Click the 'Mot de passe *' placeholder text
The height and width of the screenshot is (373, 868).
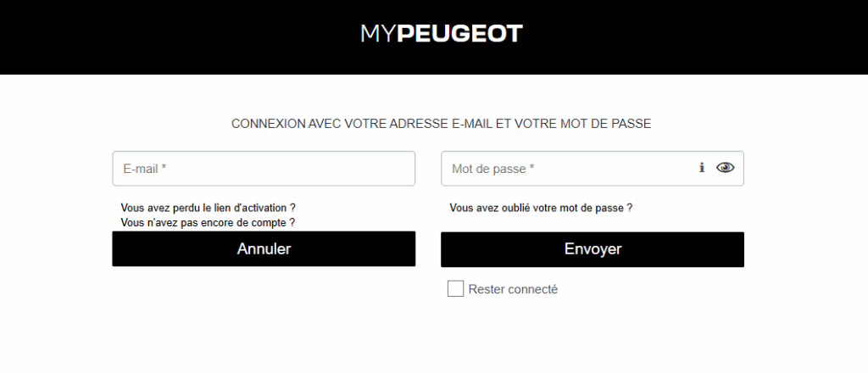point(493,169)
